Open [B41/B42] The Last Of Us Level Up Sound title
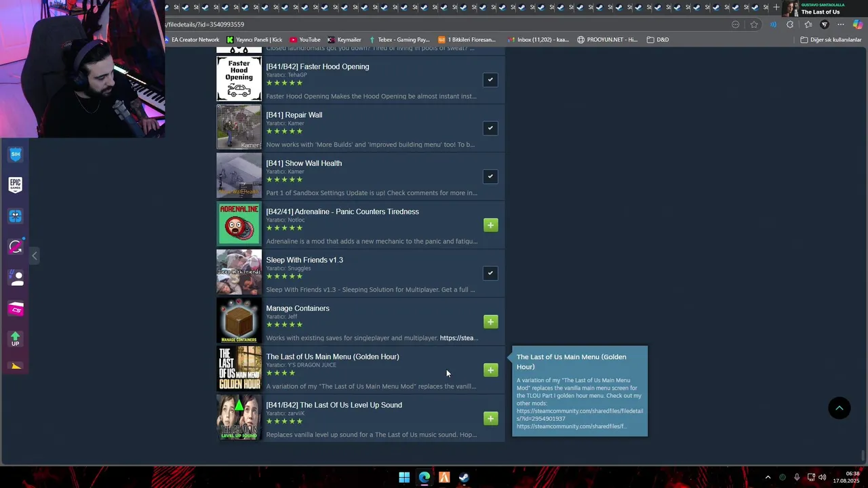Screen dimensions: 868x488 tap(334, 405)
